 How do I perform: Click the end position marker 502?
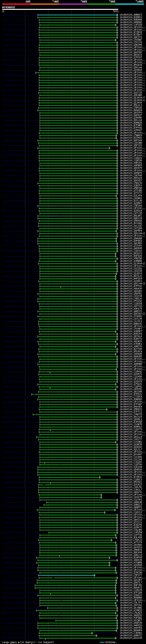click(x=115, y=11)
